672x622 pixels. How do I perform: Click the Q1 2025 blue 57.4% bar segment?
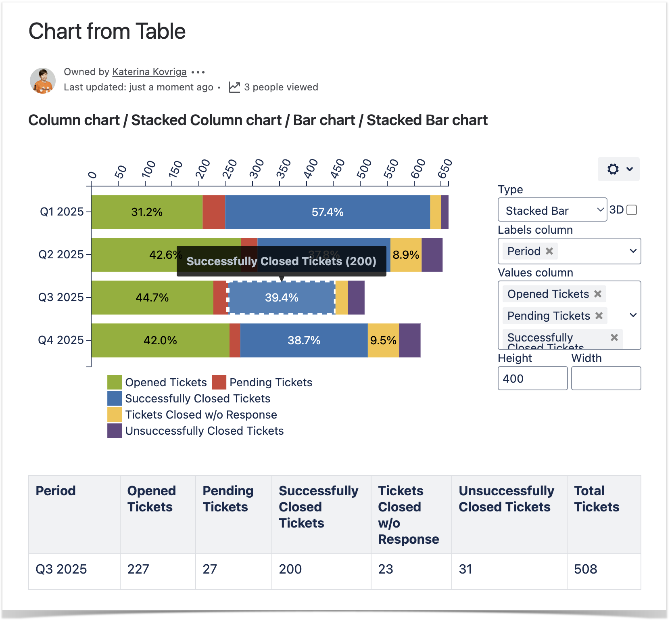point(328,212)
